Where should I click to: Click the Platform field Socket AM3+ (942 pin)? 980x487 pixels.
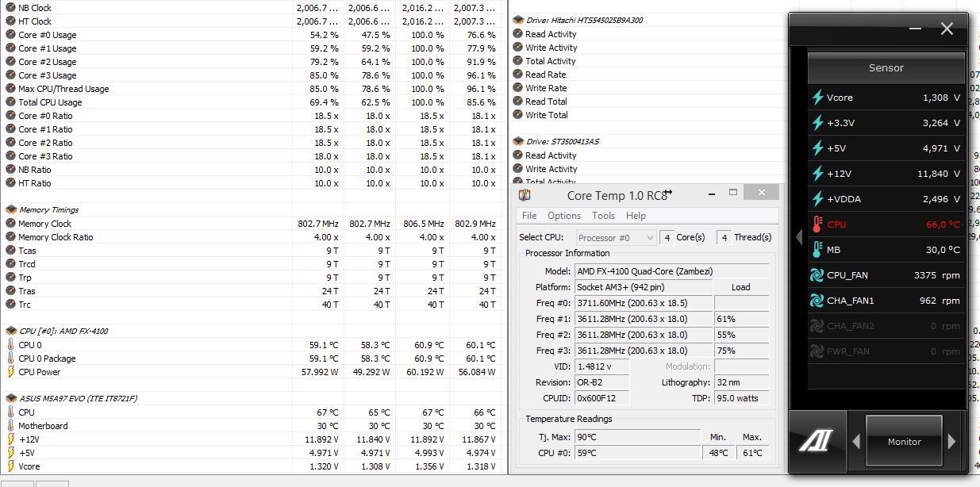click(x=643, y=287)
